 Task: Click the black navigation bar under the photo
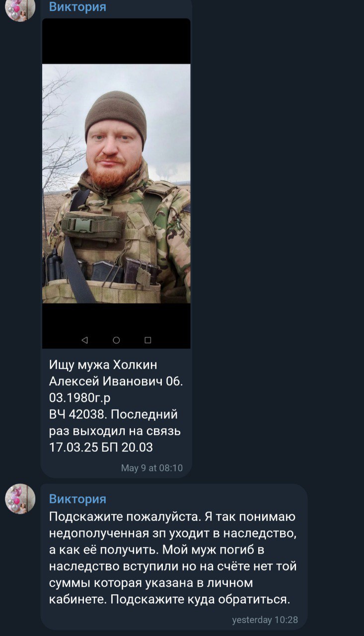pos(116,326)
